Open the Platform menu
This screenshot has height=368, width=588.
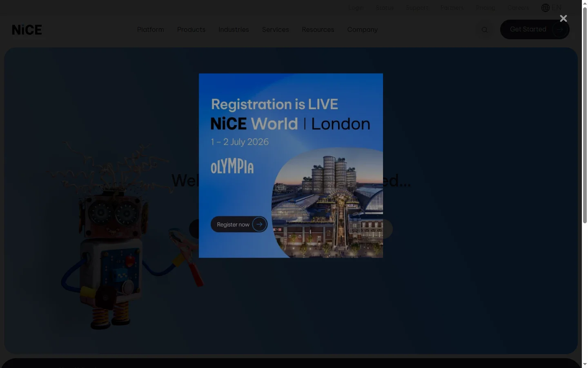(151, 29)
